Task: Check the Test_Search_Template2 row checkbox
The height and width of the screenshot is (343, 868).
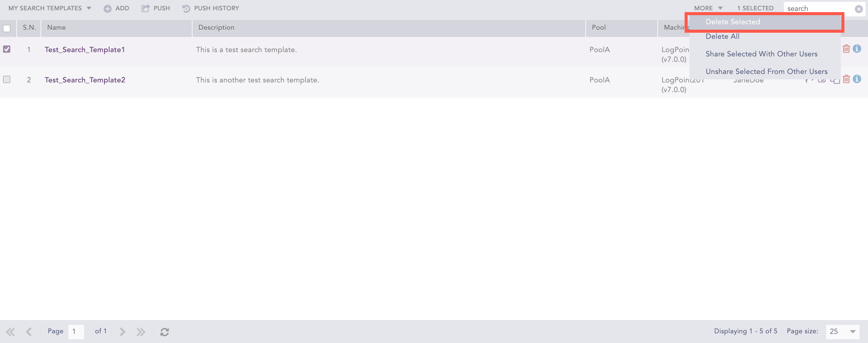Action: coord(7,80)
